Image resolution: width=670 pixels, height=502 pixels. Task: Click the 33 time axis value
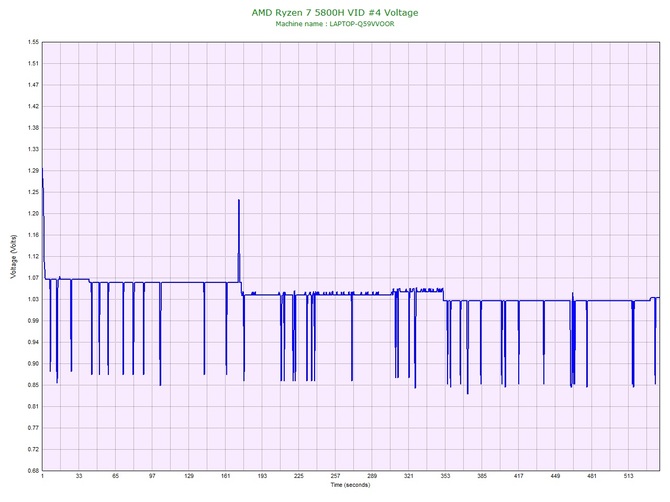point(79,476)
